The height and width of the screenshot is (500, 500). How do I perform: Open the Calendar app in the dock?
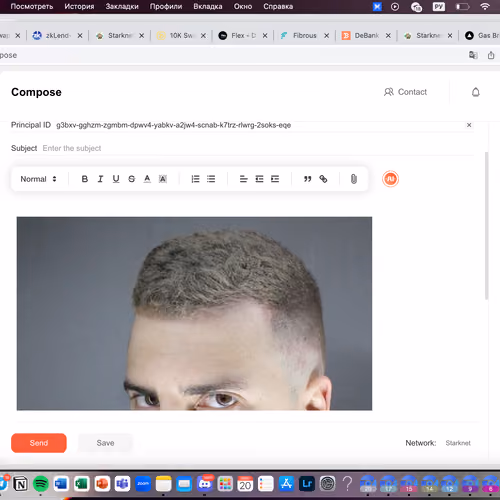[245, 484]
